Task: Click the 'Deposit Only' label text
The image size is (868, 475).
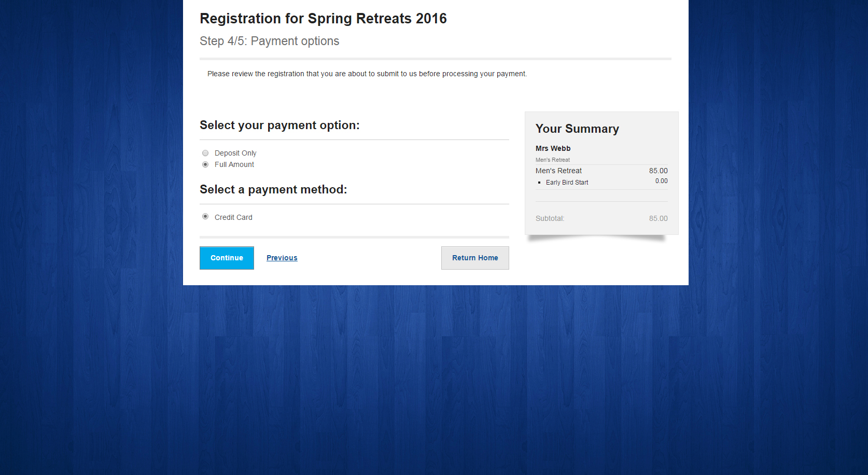Action: click(x=235, y=153)
